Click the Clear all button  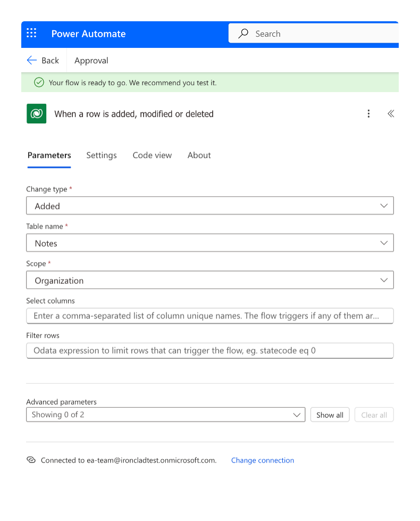click(374, 415)
